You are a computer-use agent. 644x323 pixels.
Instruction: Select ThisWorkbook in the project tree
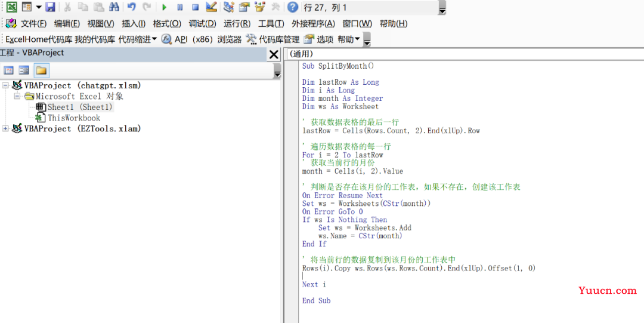point(73,118)
